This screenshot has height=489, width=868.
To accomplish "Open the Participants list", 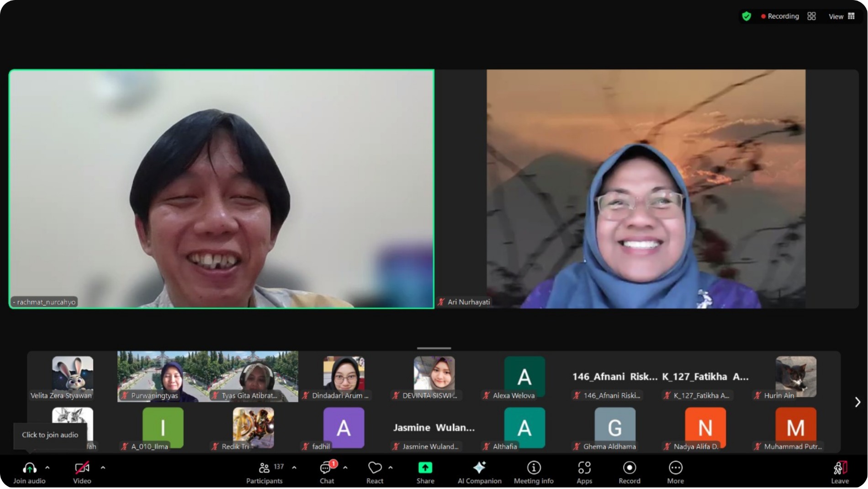I will pyautogui.click(x=265, y=472).
